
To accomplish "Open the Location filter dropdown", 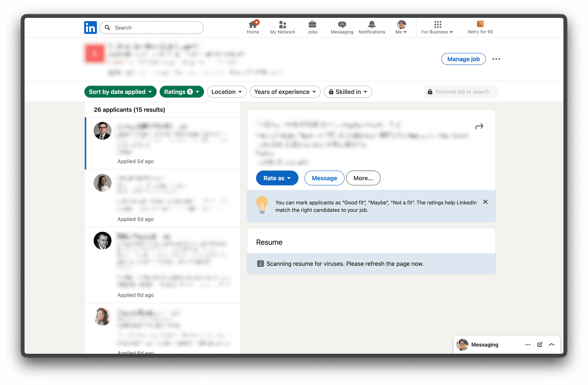I will click(227, 92).
